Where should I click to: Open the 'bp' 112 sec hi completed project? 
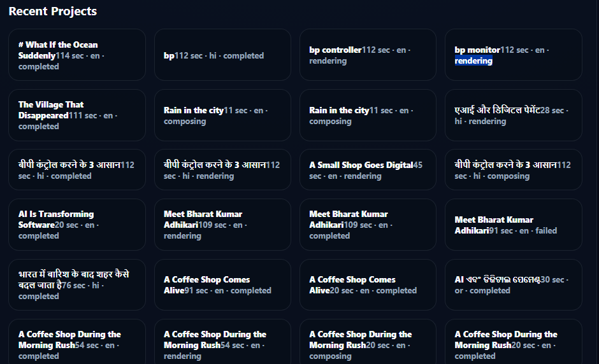tap(222, 55)
